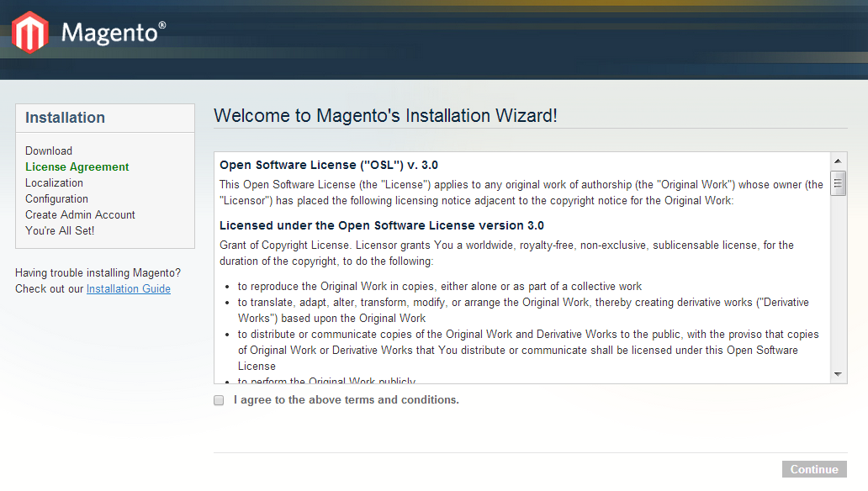Image resolution: width=868 pixels, height=491 pixels.
Task: Click the Continue button
Action: coord(814,469)
